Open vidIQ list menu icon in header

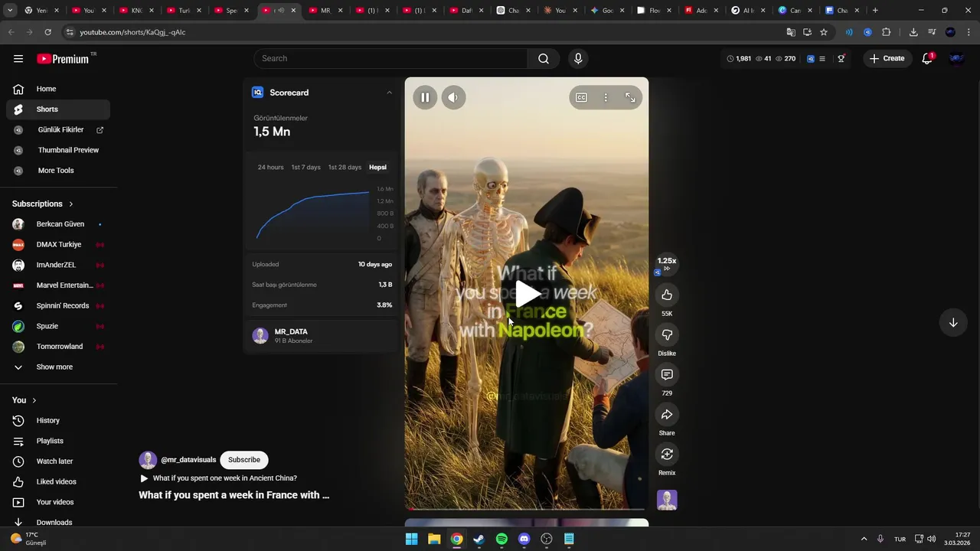pos(822,58)
